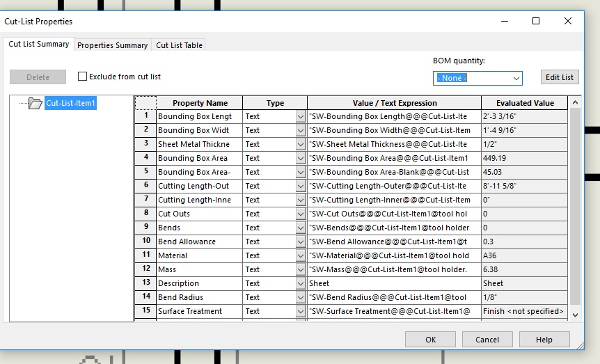This screenshot has height=364, width=600.
Task: Minimize the Cut-List Properties dialog
Action: tap(505, 21)
